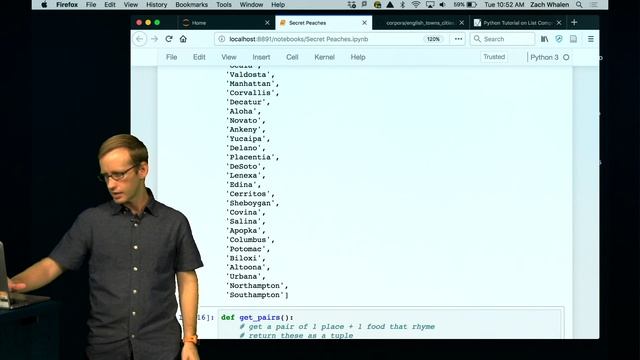
Task: Click 'Southampton' in the output list
Action: pos(256,295)
